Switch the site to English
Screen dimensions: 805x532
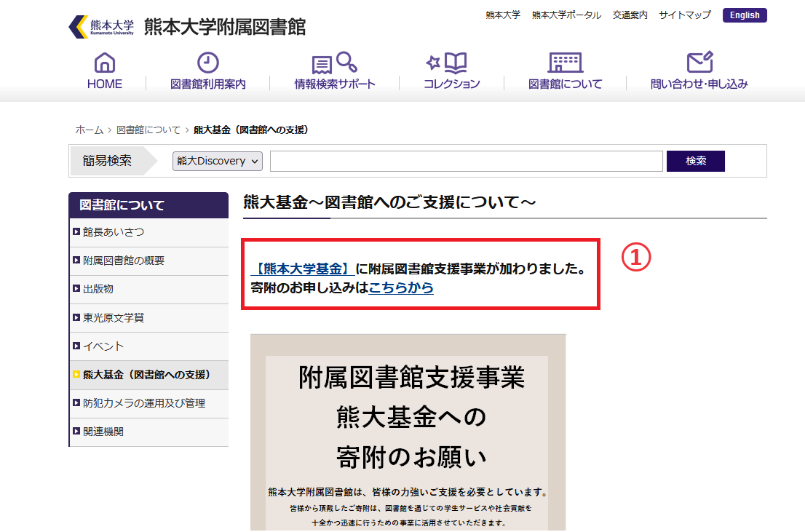pos(745,15)
